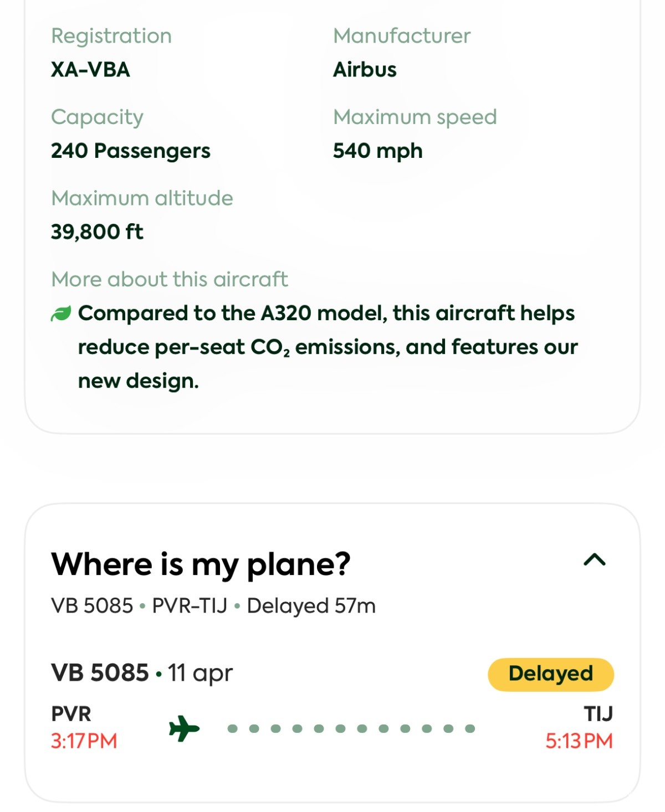
Task: Tap the 240 Passengers capacity value
Action: 131,151
